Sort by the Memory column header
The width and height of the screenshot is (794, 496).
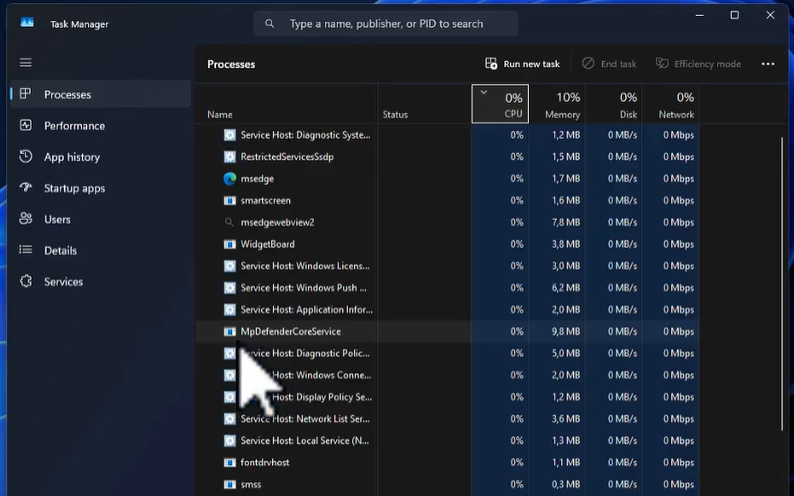(557, 104)
